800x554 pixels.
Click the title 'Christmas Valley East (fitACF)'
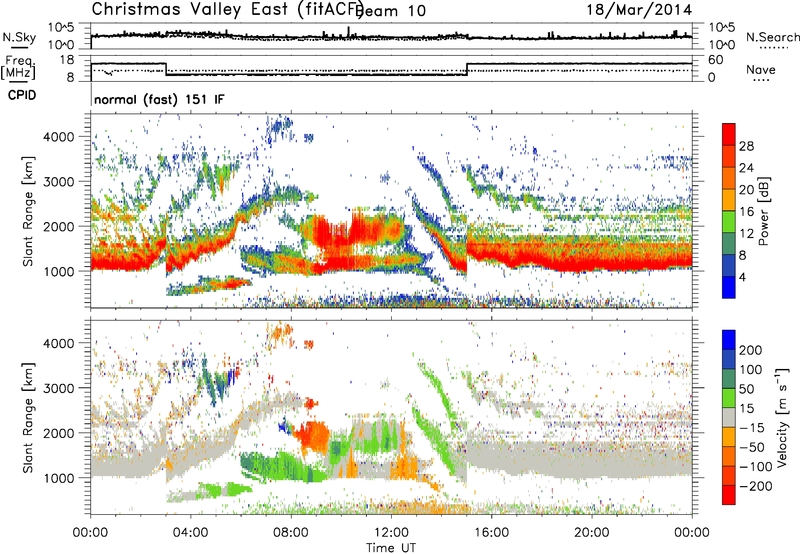[x=227, y=9]
